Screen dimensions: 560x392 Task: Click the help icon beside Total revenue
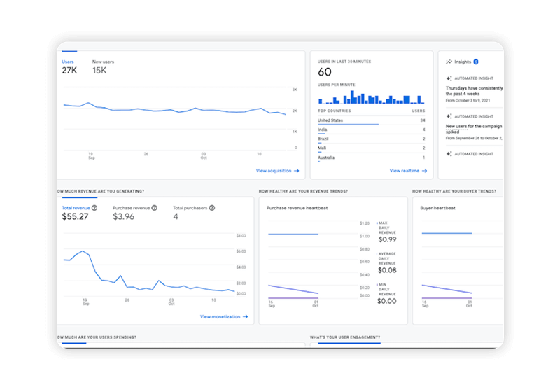[94, 208]
